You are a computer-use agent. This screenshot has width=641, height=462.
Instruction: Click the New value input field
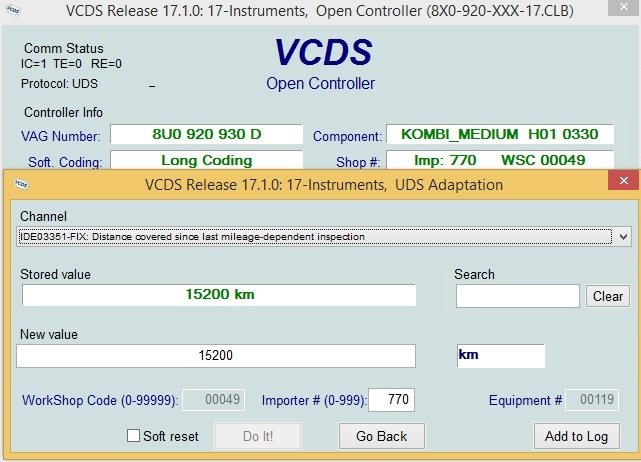(x=216, y=356)
